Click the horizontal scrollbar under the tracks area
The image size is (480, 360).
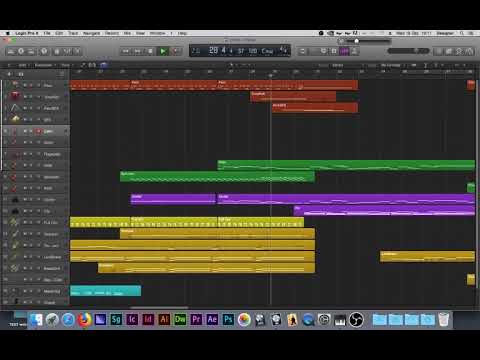159,307
